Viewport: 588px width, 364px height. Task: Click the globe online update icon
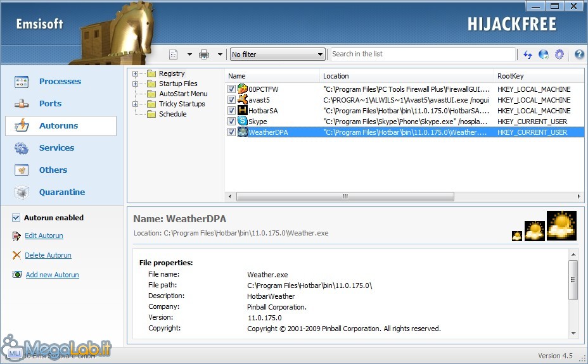pyautogui.click(x=544, y=54)
